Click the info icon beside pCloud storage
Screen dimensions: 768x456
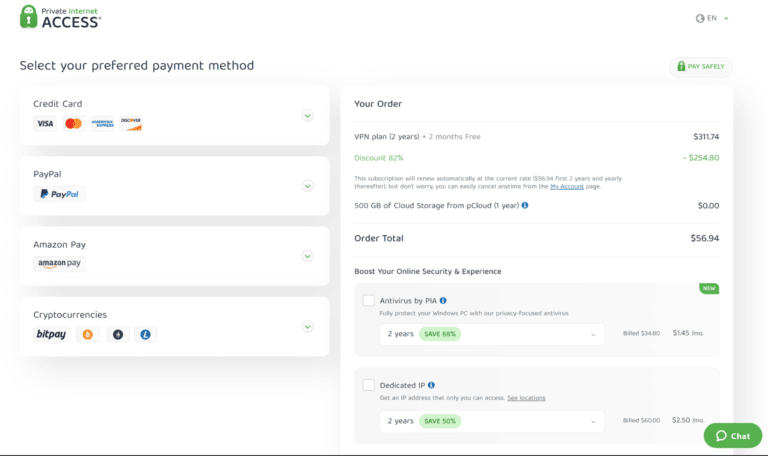(x=525, y=205)
